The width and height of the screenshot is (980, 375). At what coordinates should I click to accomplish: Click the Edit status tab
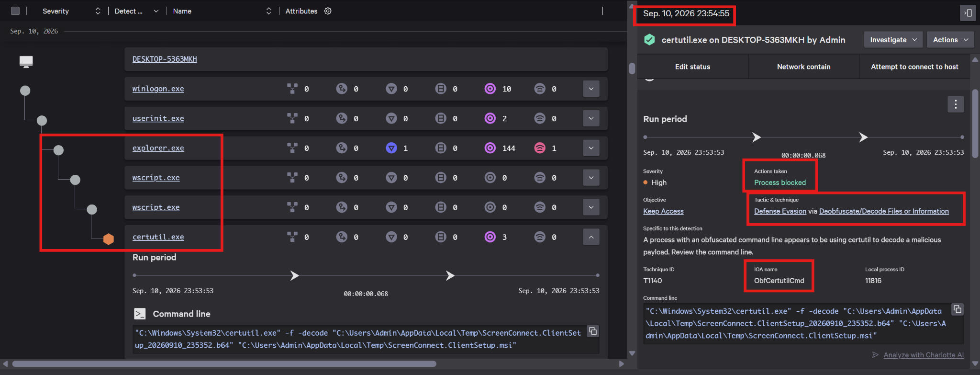(x=692, y=67)
